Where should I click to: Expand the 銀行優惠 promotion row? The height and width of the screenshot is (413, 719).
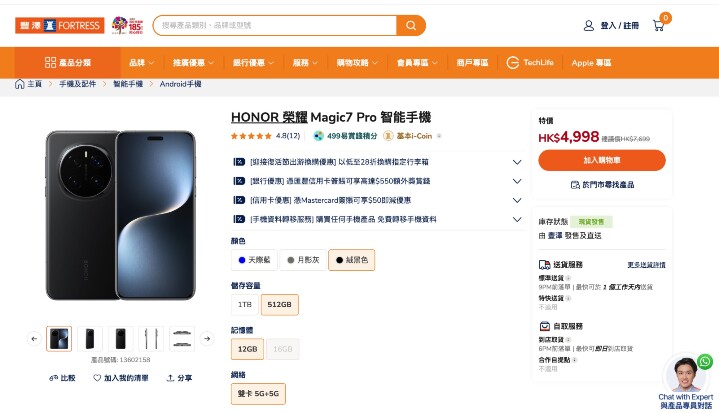pyautogui.click(x=516, y=182)
